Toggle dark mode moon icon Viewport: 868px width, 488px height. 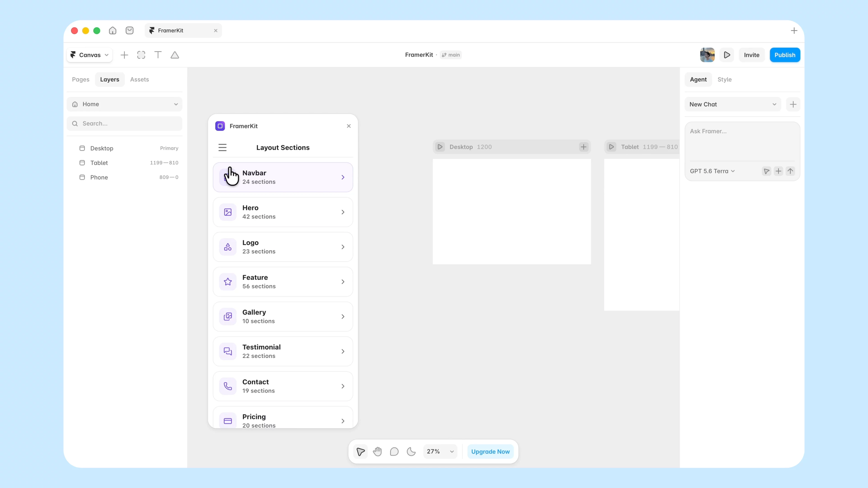[411, 452]
